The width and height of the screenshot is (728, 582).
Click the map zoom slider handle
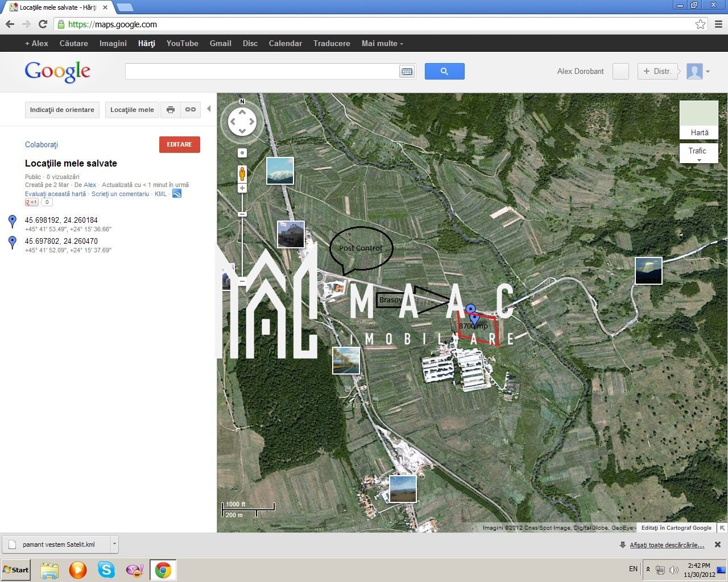tap(242, 214)
